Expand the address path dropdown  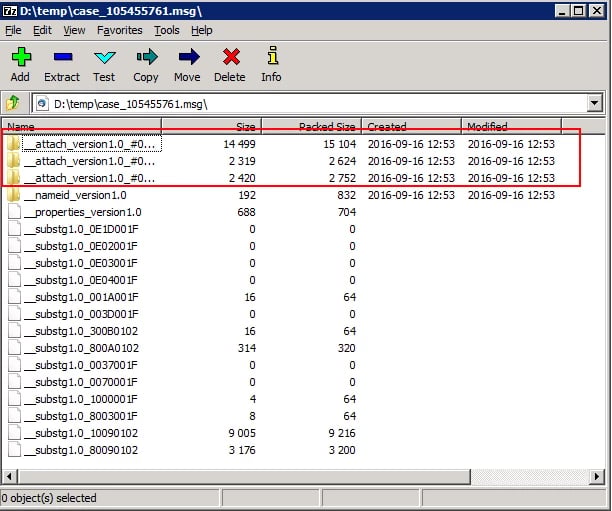[x=595, y=103]
